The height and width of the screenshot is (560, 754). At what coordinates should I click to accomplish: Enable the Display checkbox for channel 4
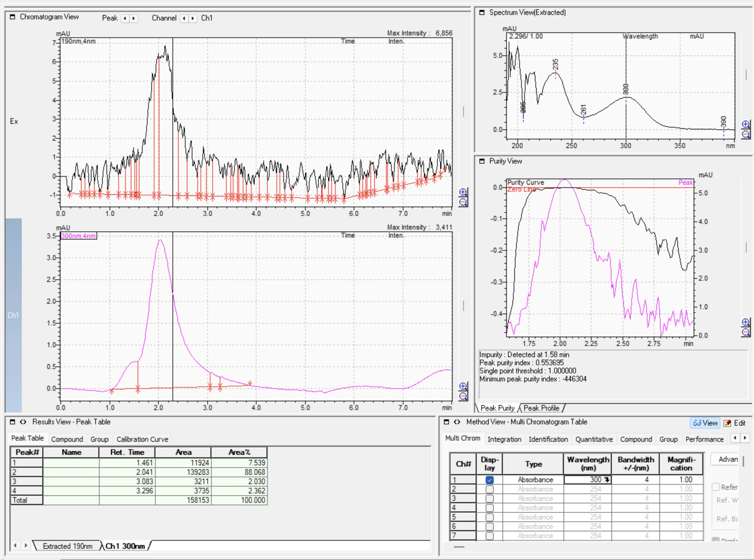[489, 508]
